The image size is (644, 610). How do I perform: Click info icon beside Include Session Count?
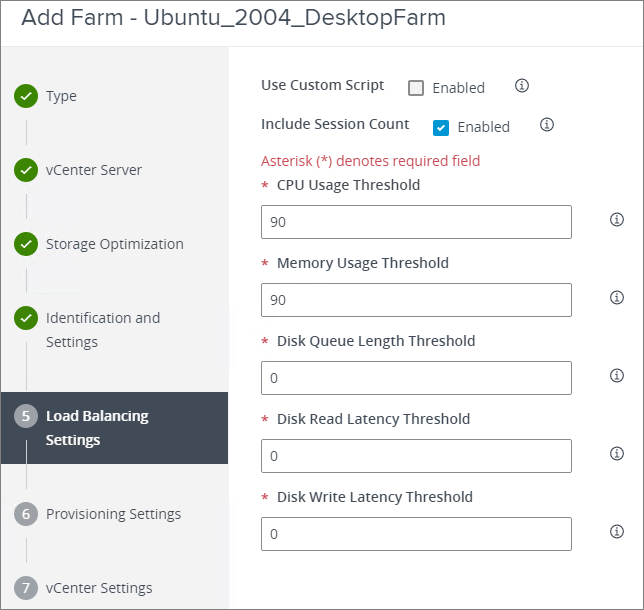point(546,125)
